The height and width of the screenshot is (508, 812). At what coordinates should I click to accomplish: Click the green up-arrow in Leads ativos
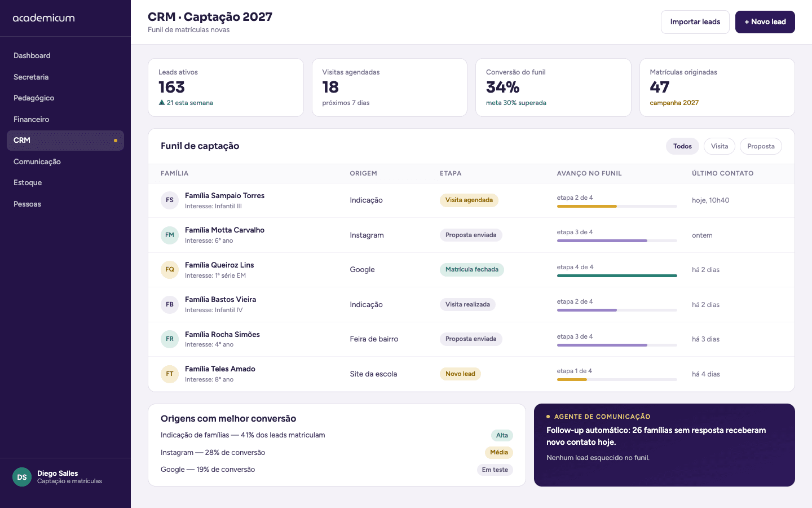pos(162,103)
